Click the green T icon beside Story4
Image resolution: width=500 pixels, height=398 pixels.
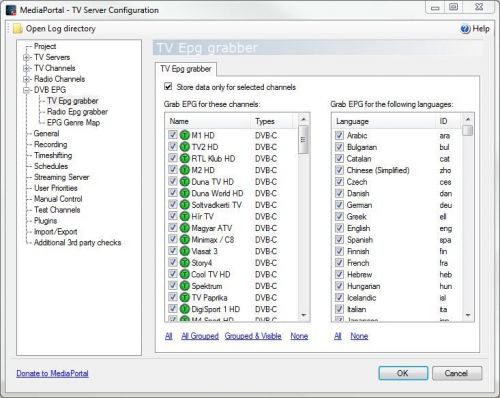pyautogui.click(x=185, y=263)
